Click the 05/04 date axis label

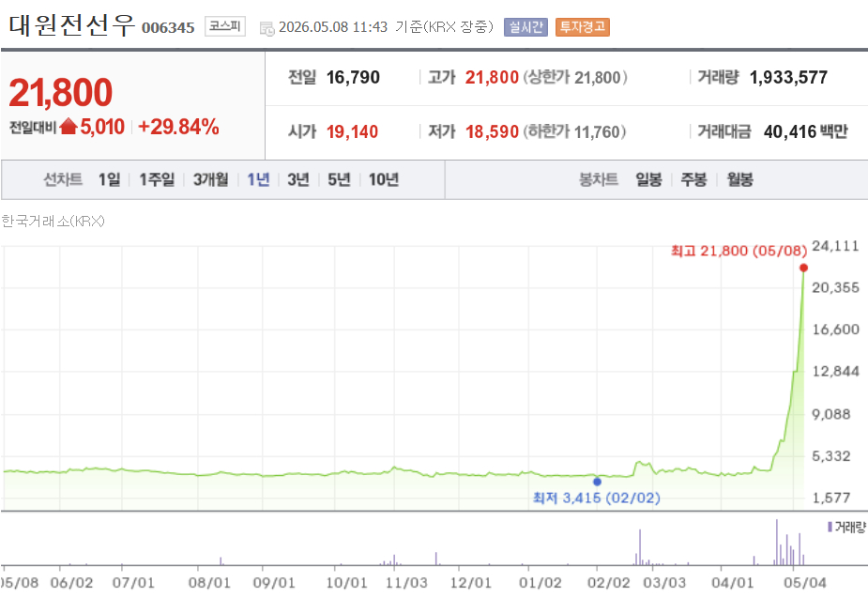click(805, 582)
